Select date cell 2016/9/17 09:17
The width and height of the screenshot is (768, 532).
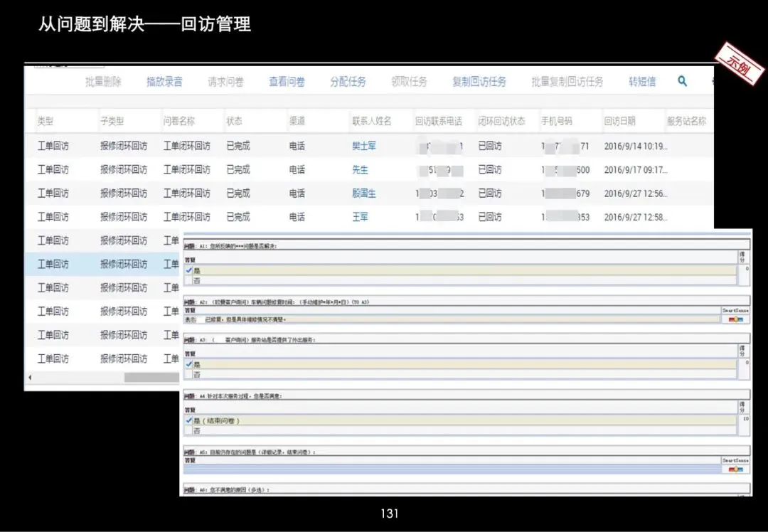coord(636,169)
